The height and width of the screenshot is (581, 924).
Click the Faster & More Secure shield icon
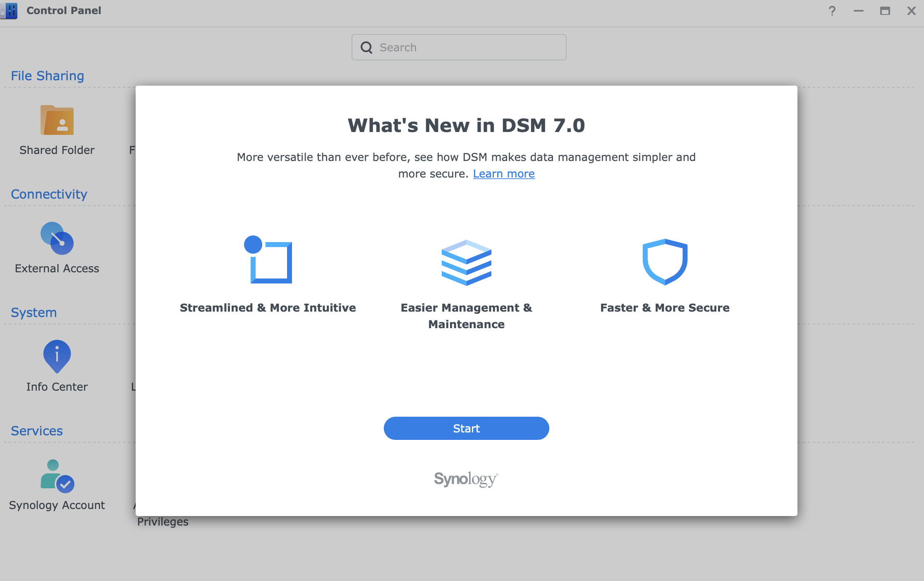(665, 262)
